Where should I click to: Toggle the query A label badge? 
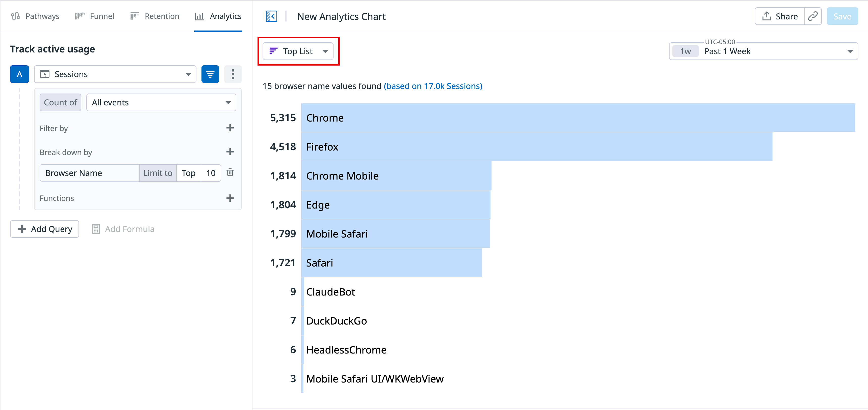coord(19,74)
